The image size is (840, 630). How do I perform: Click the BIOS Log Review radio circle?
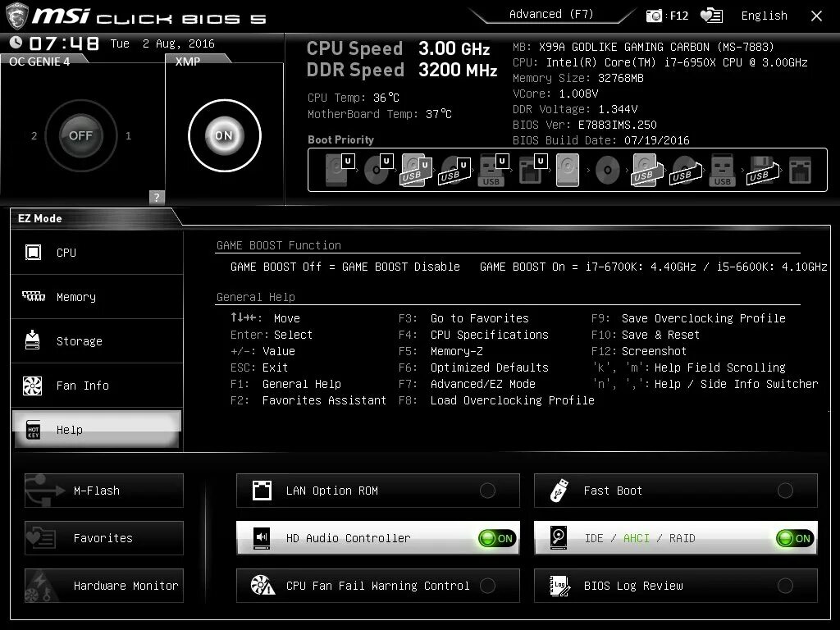(785, 586)
